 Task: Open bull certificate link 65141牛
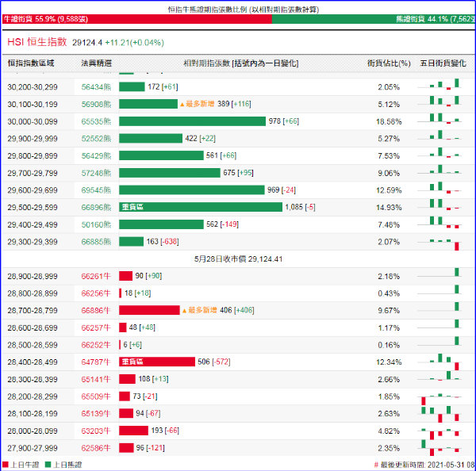click(x=96, y=379)
